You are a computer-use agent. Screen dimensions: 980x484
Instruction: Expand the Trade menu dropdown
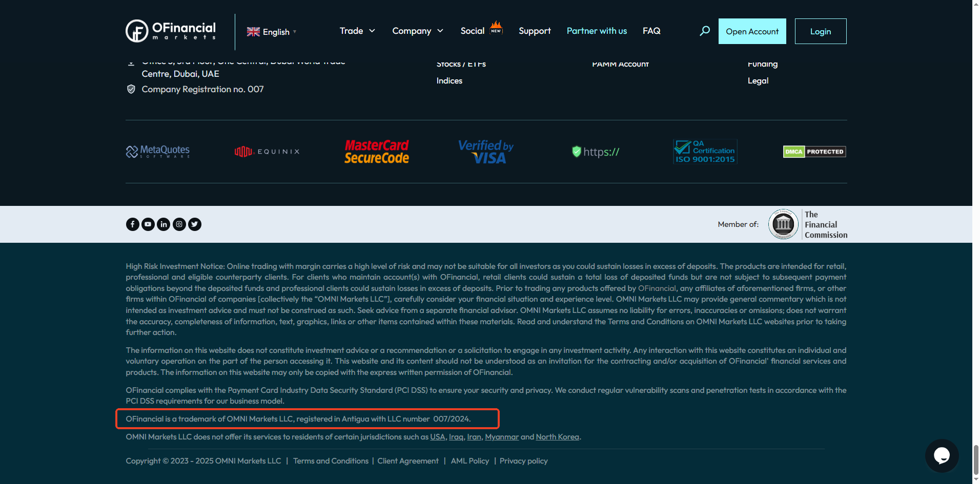357,31
